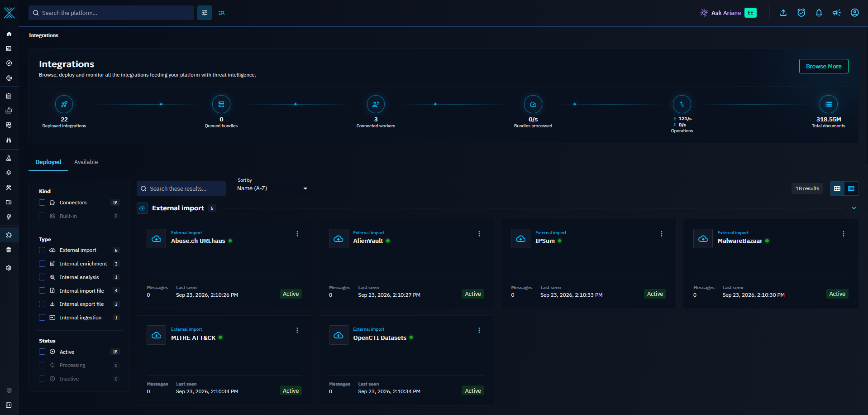Select the Deployed tab
Image resolution: width=868 pixels, height=415 pixels.
point(48,162)
